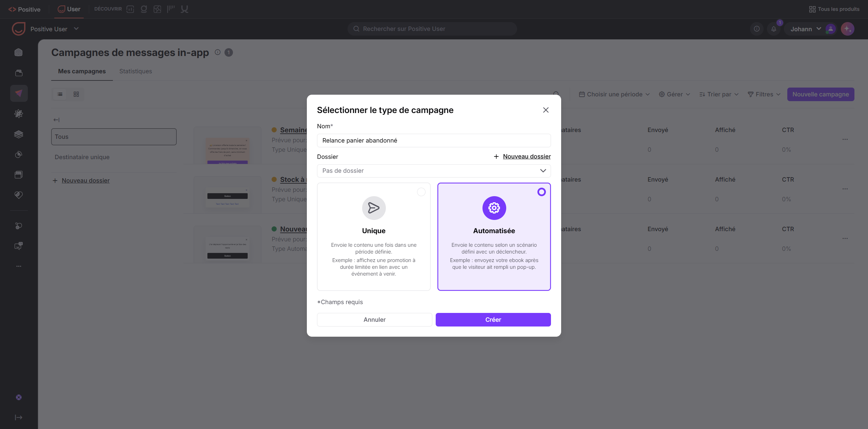Viewport: 868px width, 429px height.
Task: Expand the Trier par dropdown
Action: click(719, 94)
